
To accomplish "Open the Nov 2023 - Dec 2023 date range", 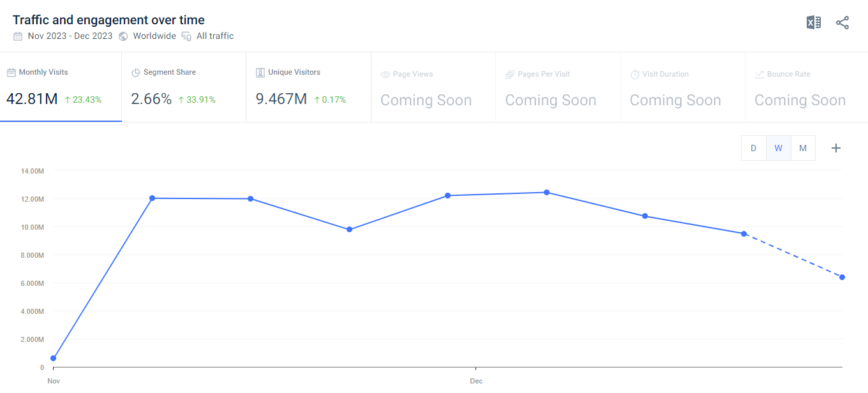I will click(70, 36).
